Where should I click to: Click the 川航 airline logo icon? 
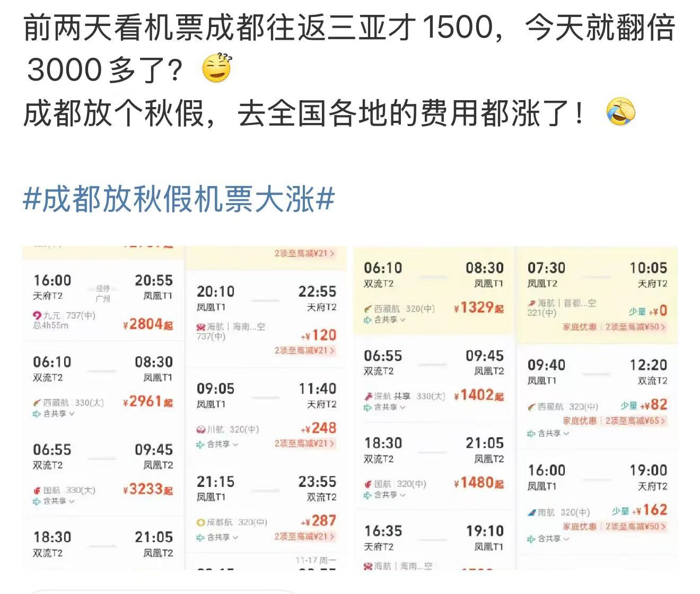(200, 429)
